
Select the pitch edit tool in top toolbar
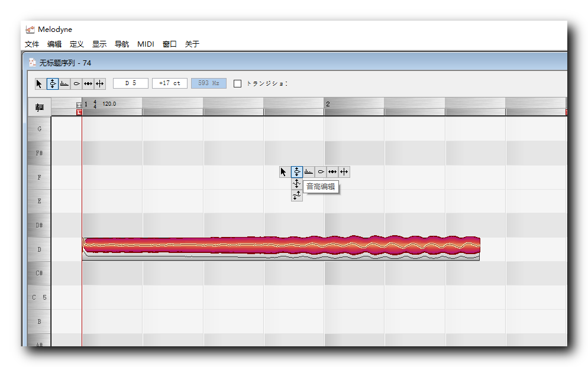pyautogui.click(x=53, y=83)
